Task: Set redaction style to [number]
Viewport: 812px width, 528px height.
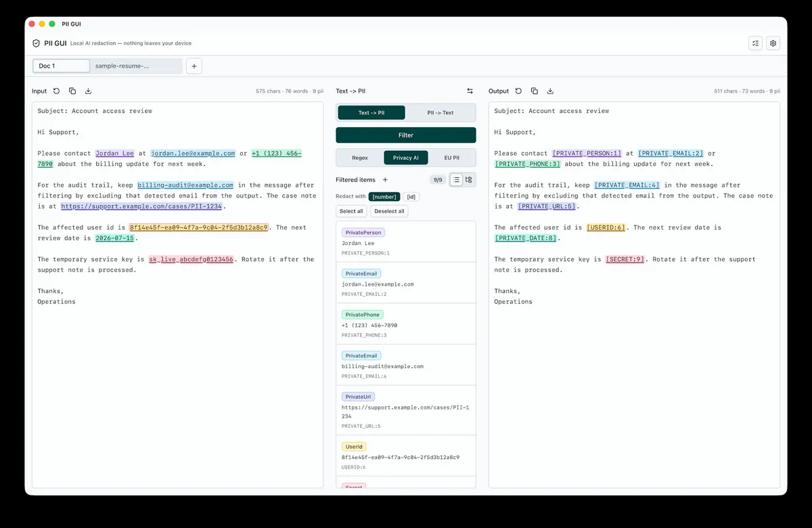Action: [384, 196]
